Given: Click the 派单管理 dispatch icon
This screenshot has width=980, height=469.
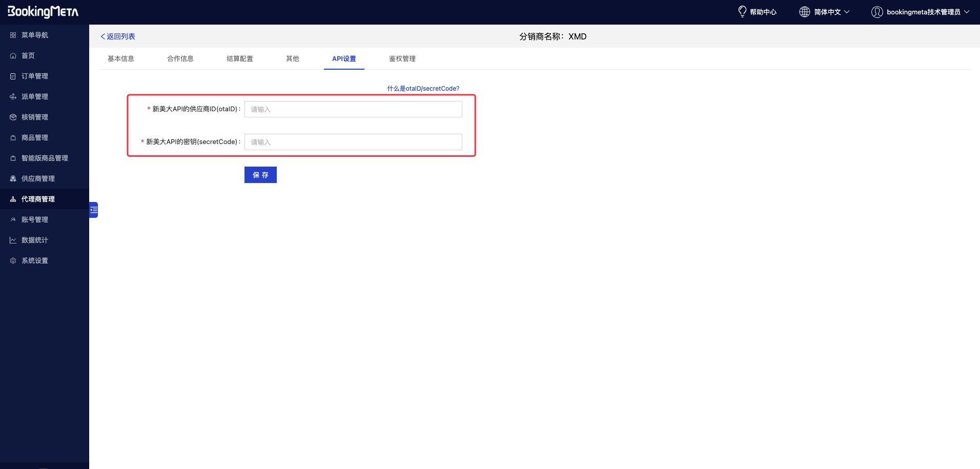Looking at the screenshot, I should tap(13, 97).
